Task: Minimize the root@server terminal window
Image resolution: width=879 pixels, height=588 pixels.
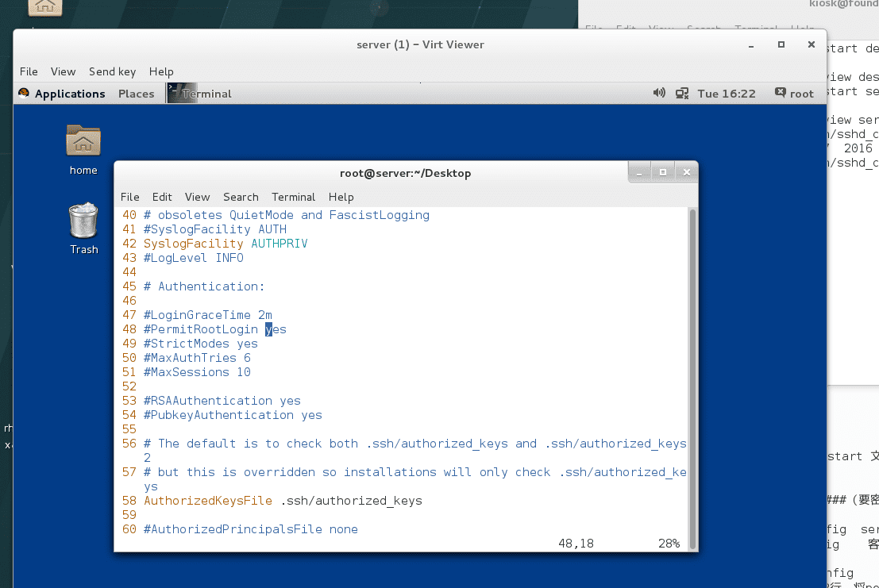Action: click(x=639, y=172)
